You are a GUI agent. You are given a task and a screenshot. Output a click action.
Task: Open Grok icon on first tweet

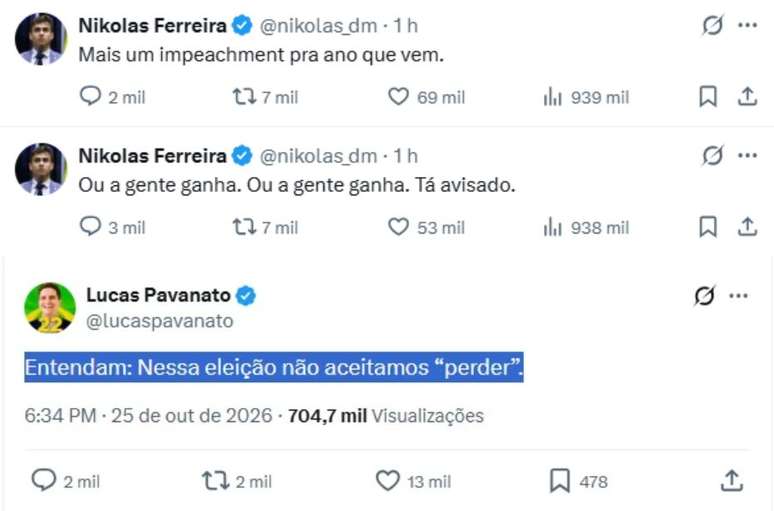coord(712,25)
